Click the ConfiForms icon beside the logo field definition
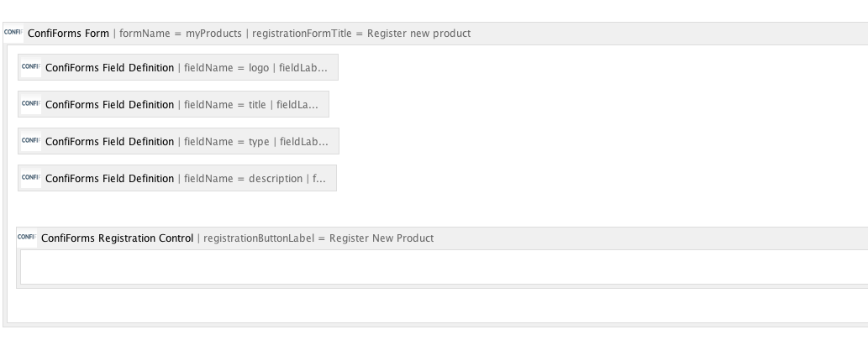The width and height of the screenshot is (868, 340). (31, 67)
